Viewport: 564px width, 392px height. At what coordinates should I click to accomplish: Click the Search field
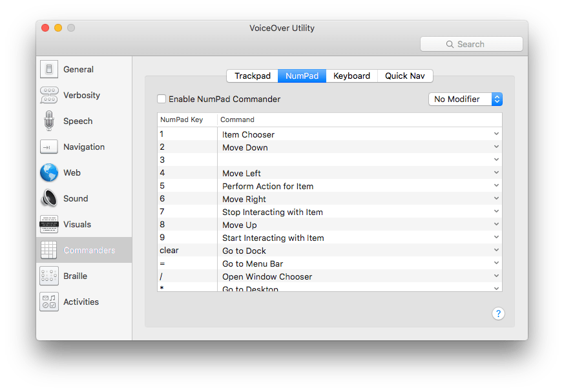[471, 45]
